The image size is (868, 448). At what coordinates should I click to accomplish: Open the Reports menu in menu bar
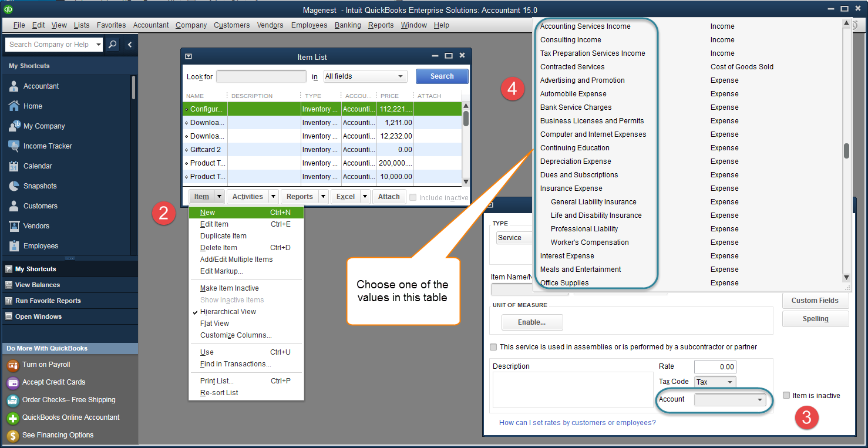pos(381,25)
